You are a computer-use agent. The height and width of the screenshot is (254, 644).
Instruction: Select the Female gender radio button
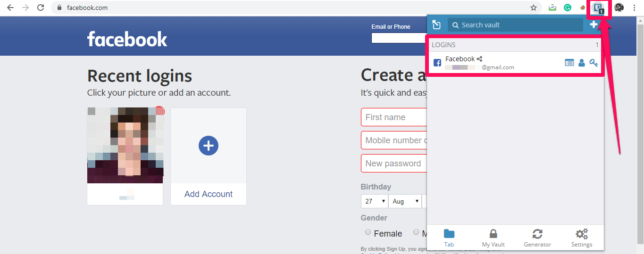[x=368, y=232]
